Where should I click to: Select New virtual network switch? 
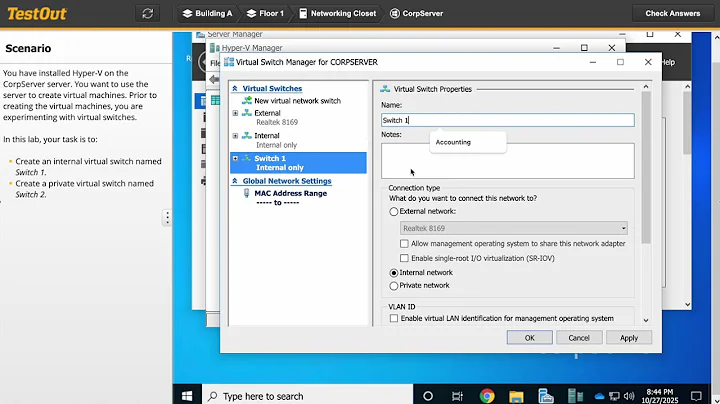coord(297,101)
